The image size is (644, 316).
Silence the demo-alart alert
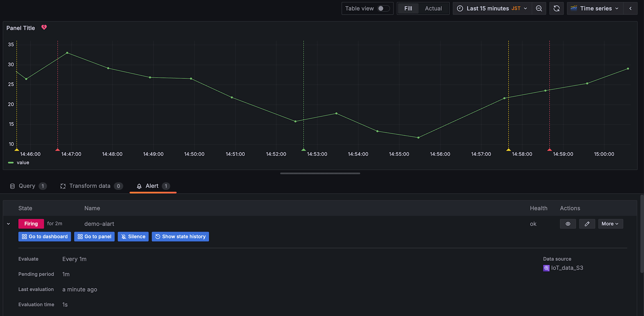pos(133,236)
